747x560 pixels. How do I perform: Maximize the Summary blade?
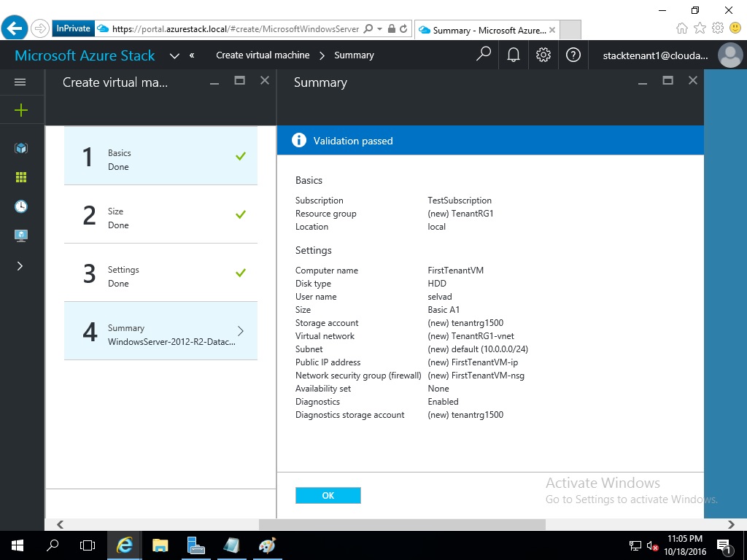click(x=668, y=80)
